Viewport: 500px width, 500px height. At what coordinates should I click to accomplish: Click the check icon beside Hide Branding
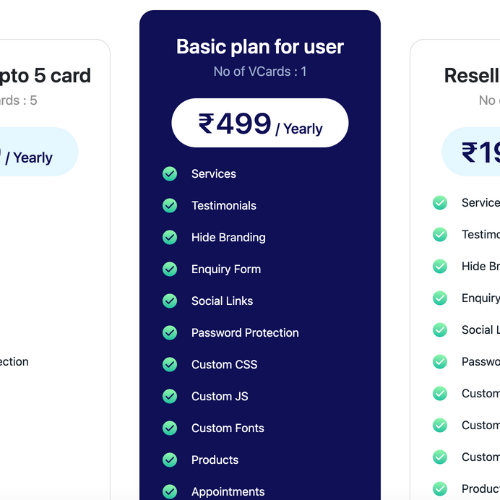pyautogui.click(x=170, y=237)
